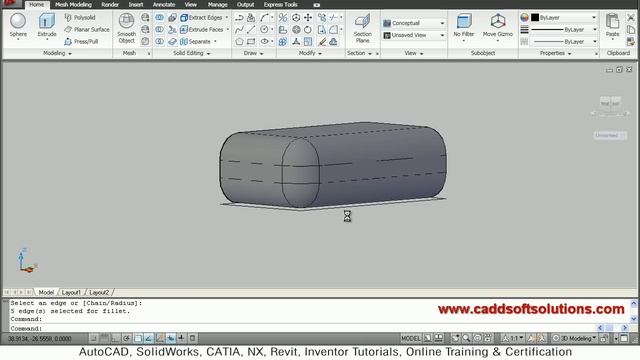This screenshot has height=360, width=640.
Task: Start the Ellipse draw tool
Action: point(264,41)
